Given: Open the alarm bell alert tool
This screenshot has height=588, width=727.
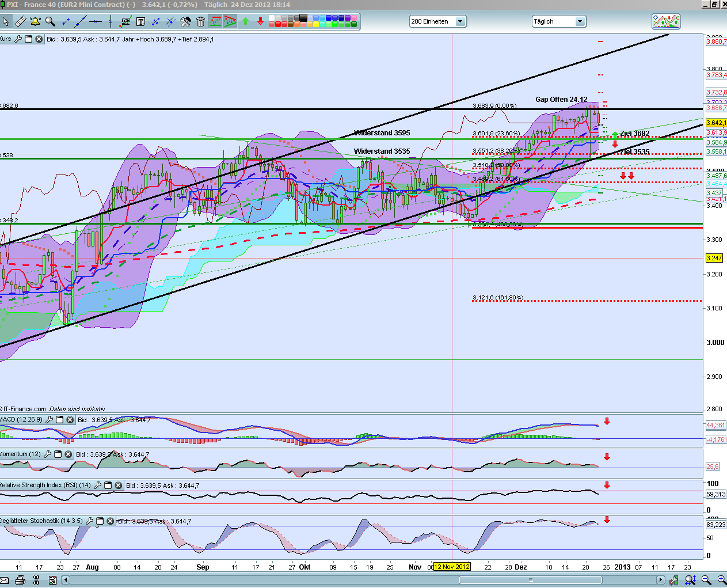Looking at the screenshot, I should (35, 21).
